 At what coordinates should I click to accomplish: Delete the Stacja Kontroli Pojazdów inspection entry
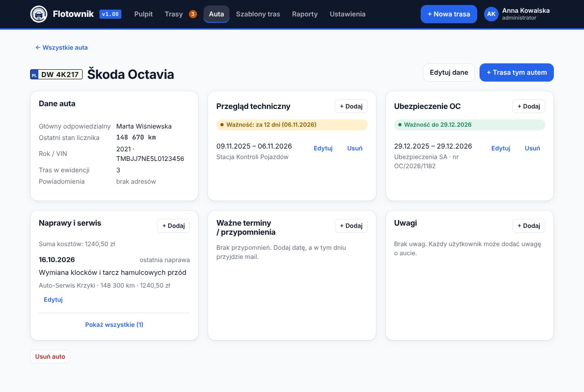[355, 148]
